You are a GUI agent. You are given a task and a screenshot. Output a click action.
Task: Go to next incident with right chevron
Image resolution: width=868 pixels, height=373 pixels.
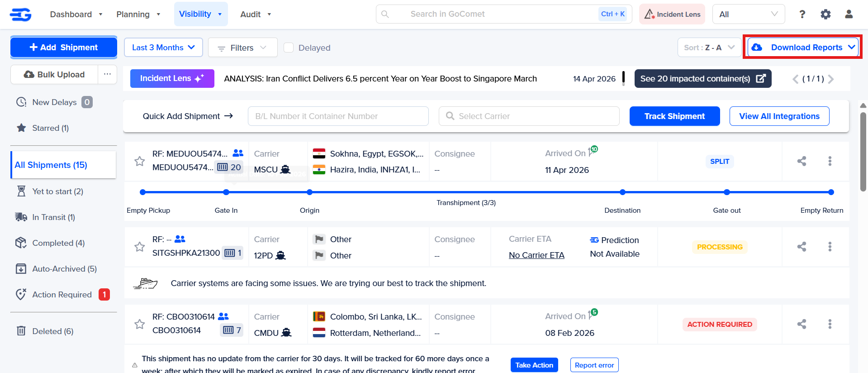click(x=831, y=79)
